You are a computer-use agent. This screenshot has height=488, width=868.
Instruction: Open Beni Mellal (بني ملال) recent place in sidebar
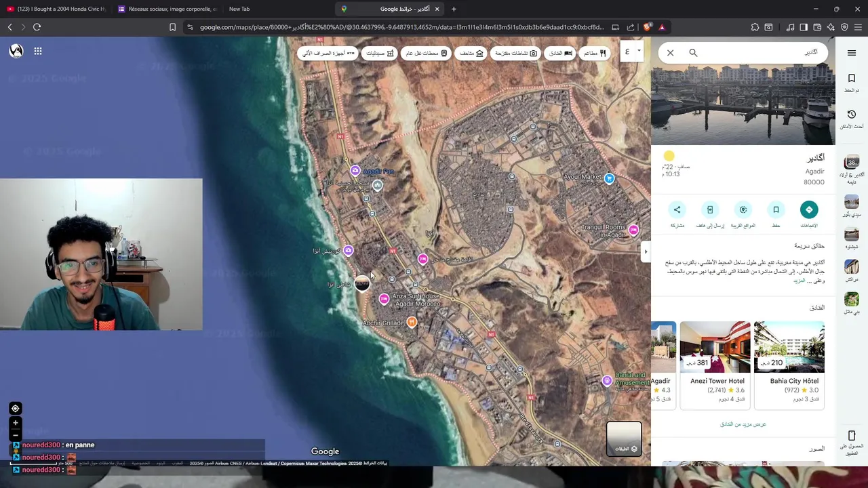coord(852,304)
